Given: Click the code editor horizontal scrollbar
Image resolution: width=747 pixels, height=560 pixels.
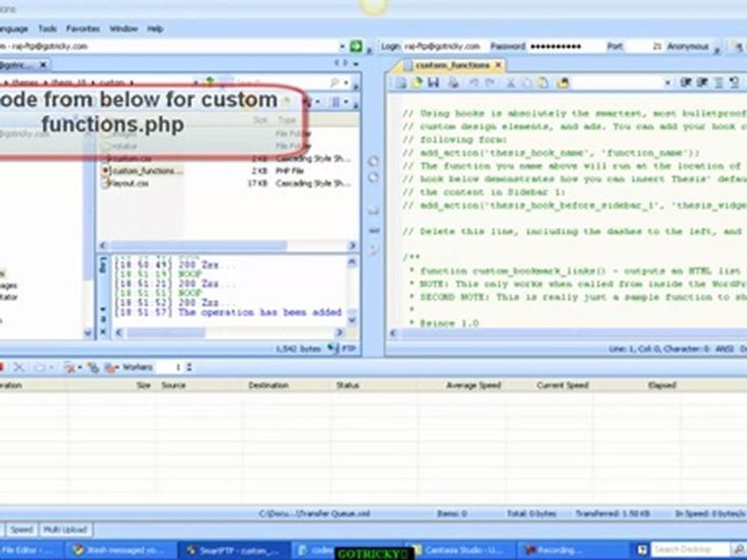Looking at the screenshot, I should click(x=568, y=334).
